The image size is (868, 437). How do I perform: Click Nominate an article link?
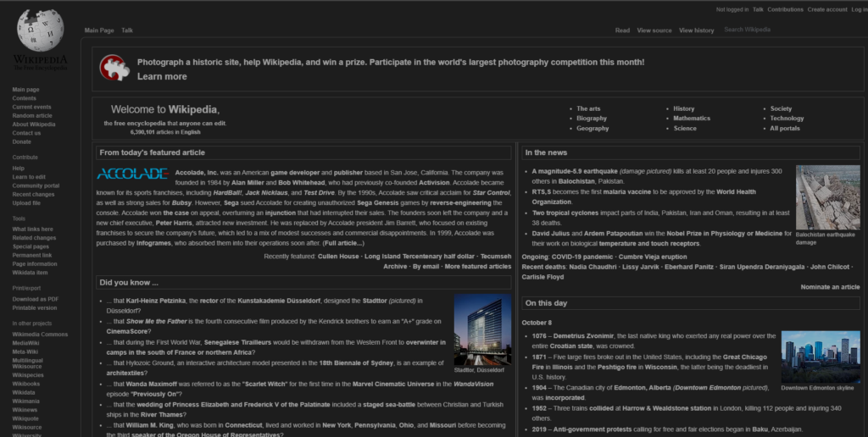click(830, 287)
